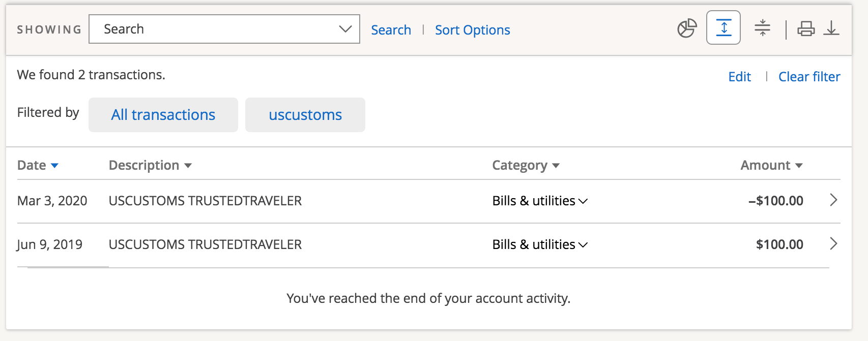The width and height of the screenshot is (868, 341).
Task: Sort transactions by Description column
Action: 150,166
